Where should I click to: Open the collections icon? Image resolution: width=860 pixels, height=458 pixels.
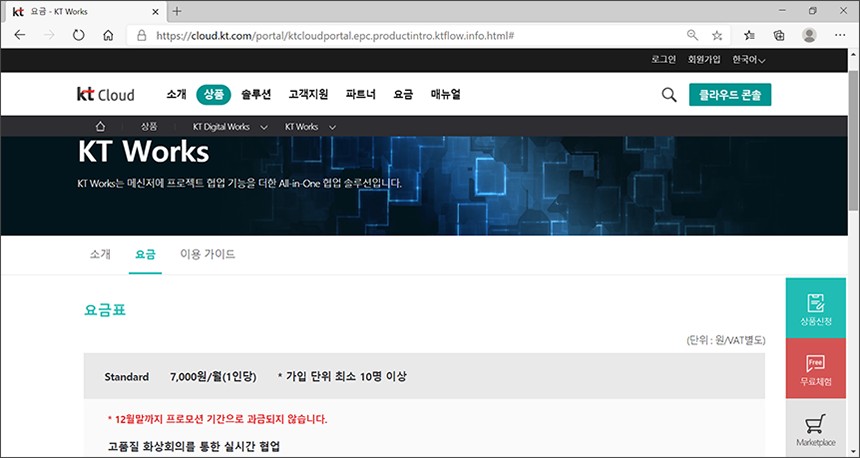pyautogui.click(x=779, y=36)
